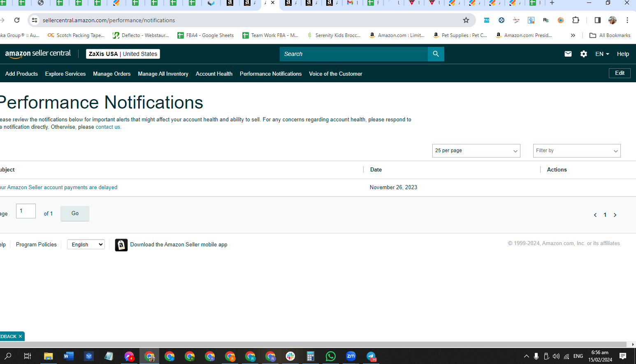Click the search magnifier button in Seller Central
The image size is (636, 364).
pos(436,54)
